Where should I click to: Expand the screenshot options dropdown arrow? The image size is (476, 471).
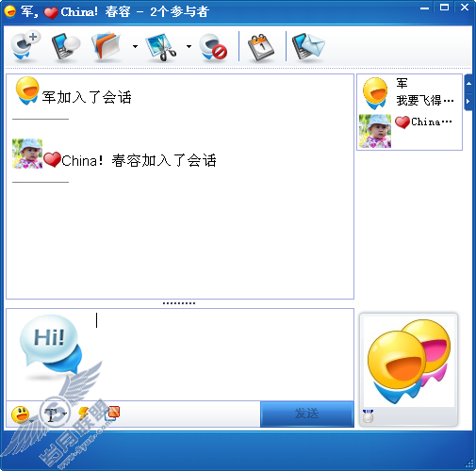click(189, 47)
